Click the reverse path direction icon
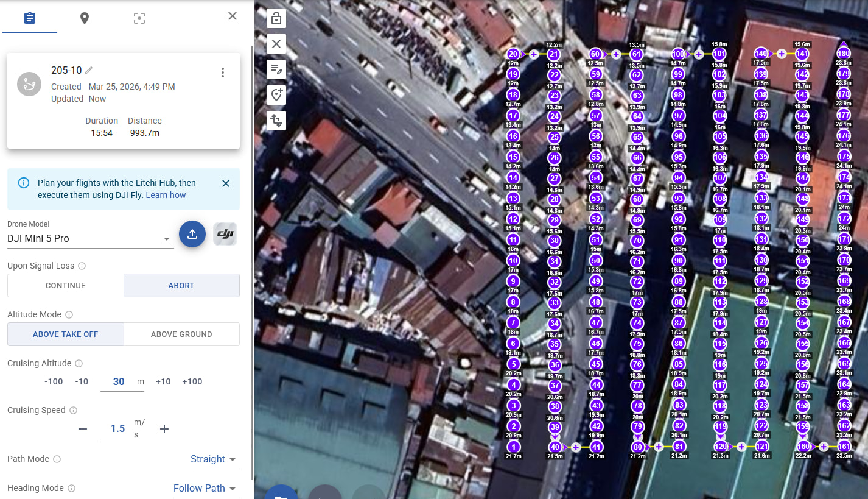 (x=276, y=120)
